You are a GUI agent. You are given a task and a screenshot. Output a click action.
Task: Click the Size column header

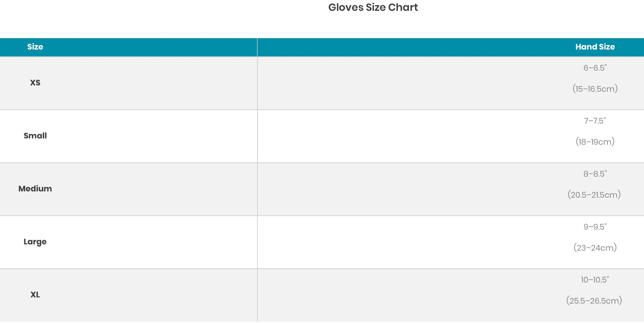tap(35, 47)
